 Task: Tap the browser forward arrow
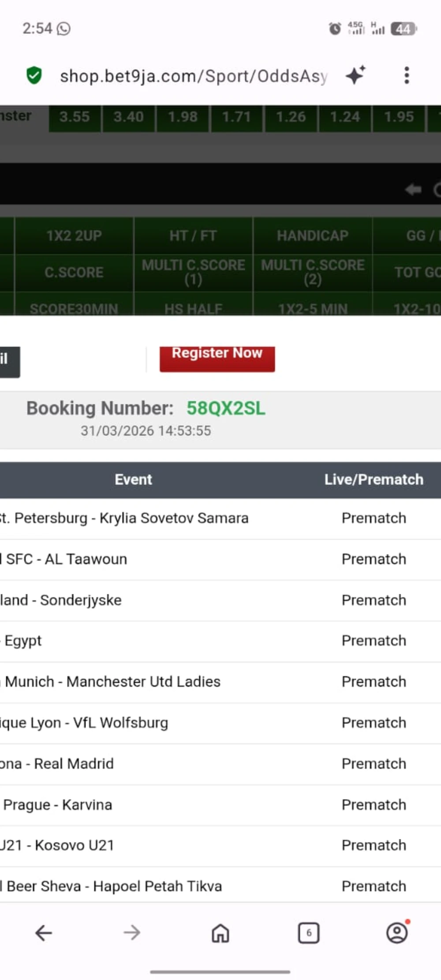pyautogui.click(x=132, y=933)
